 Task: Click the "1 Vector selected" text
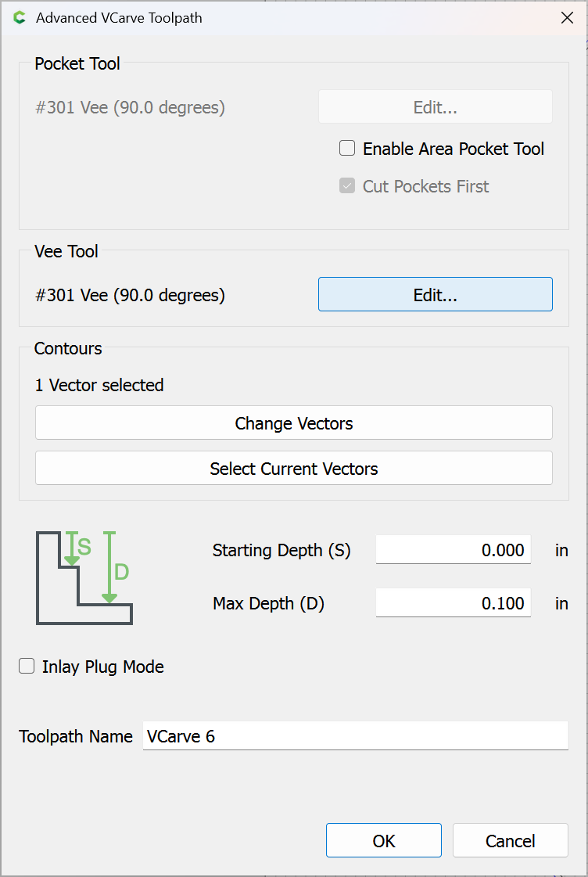99,385
